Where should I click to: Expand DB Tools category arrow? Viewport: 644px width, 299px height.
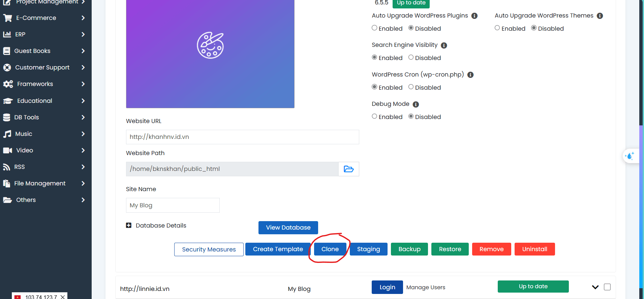pos(83,117)
